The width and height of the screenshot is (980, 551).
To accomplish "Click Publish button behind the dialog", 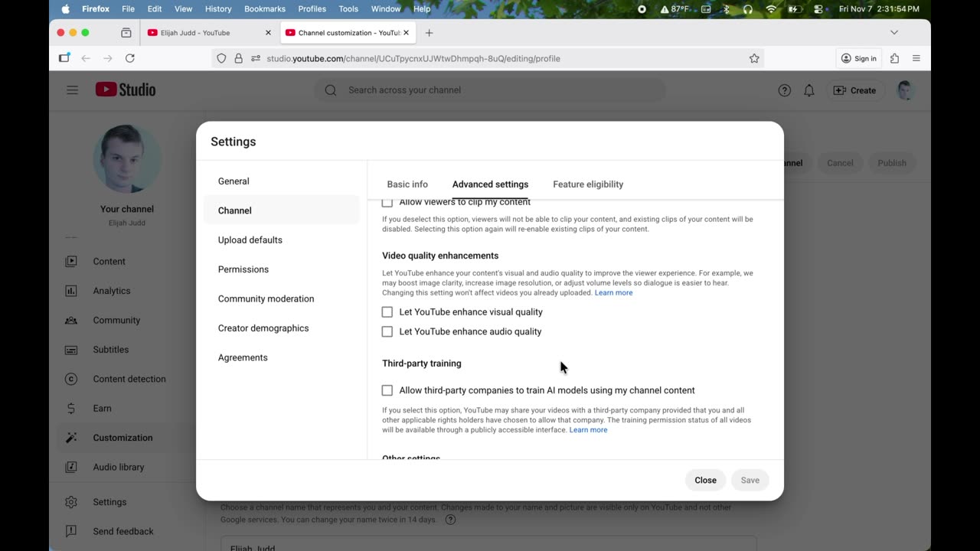I will 892,163.
